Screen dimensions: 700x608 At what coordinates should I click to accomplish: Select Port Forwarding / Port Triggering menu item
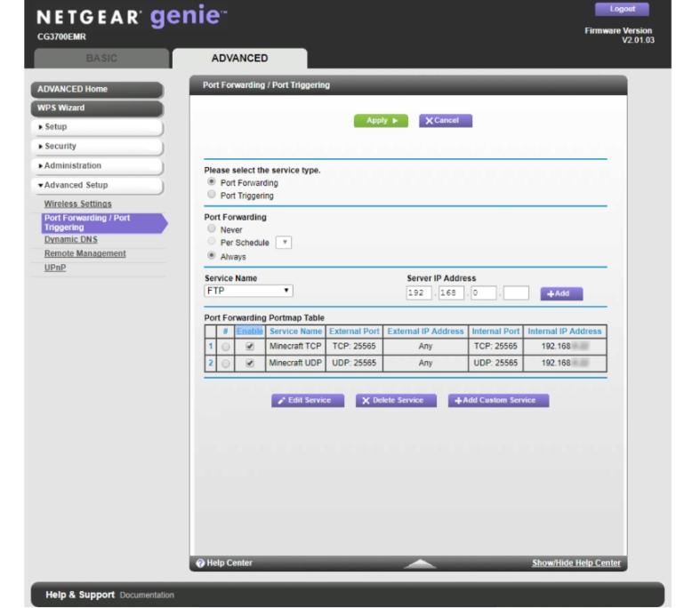tap(103, 223)
